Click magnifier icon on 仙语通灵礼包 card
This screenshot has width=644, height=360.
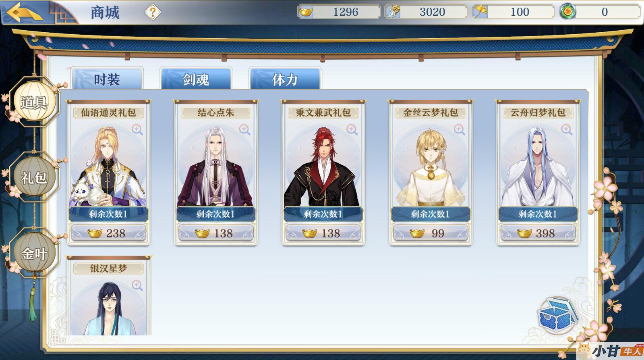point(137,129)
